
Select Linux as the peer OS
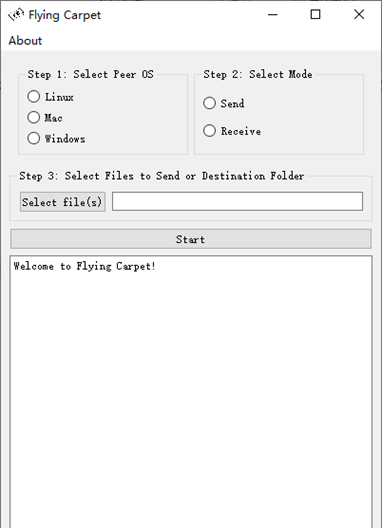pyautogui.click(x=51, y=97)
